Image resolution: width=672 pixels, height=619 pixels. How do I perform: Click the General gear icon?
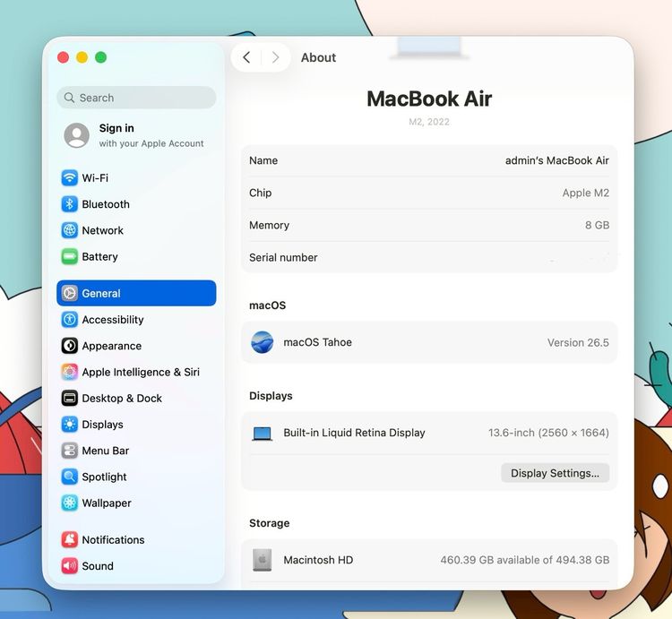[69, 294]
